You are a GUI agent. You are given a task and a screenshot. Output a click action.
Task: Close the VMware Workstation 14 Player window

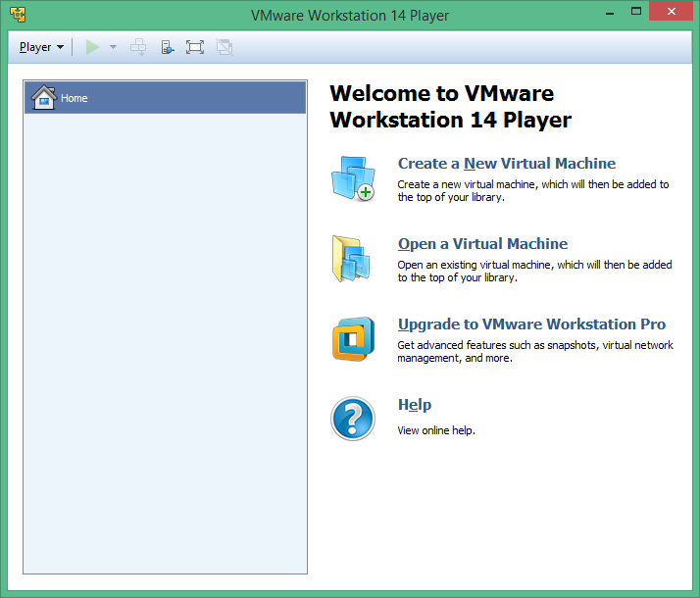671,11
